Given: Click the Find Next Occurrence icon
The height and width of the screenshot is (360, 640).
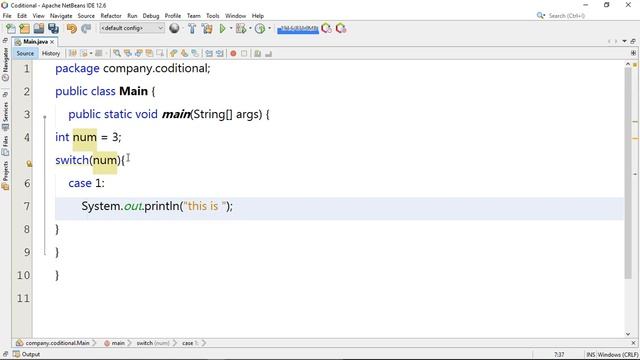Looking at the screenshot, I should [x=138, y=53].
